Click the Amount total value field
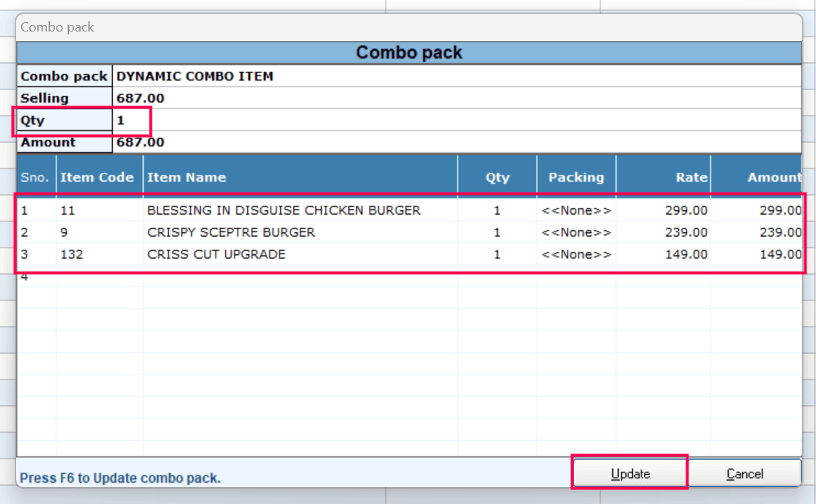The image size is (816, 504). point(141,143)
